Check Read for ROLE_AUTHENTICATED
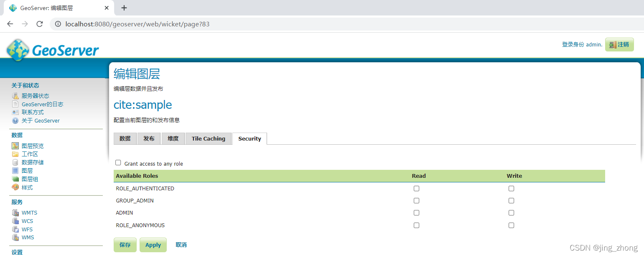This screenshot has height=256, width=644. pyautogui.click(x=416, y=188)
